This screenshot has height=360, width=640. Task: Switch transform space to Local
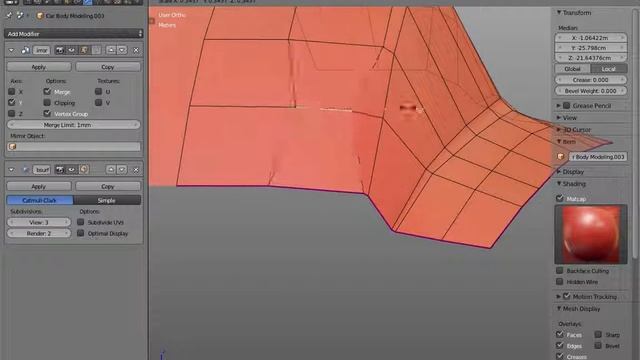pos(609,69)
